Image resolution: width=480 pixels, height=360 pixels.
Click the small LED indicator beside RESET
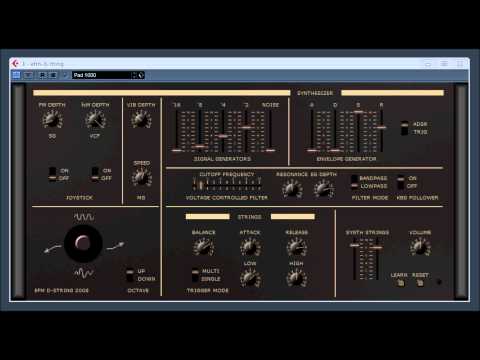coord(439,282)
